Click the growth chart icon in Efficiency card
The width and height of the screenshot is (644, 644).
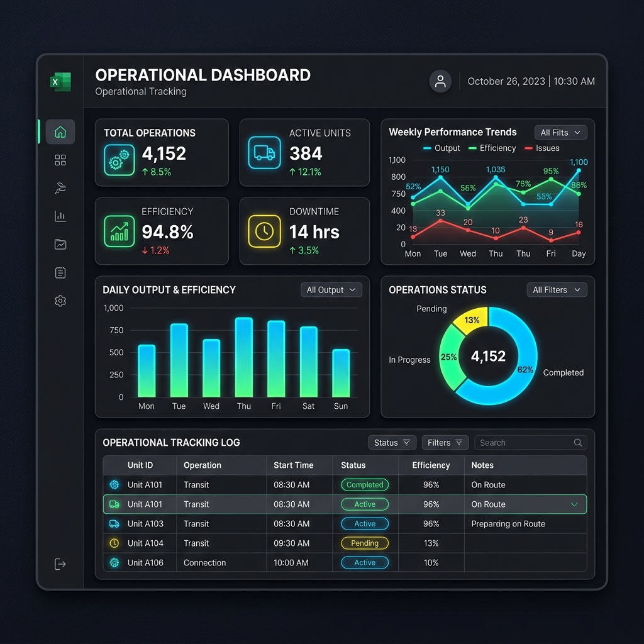coord(119,231)
